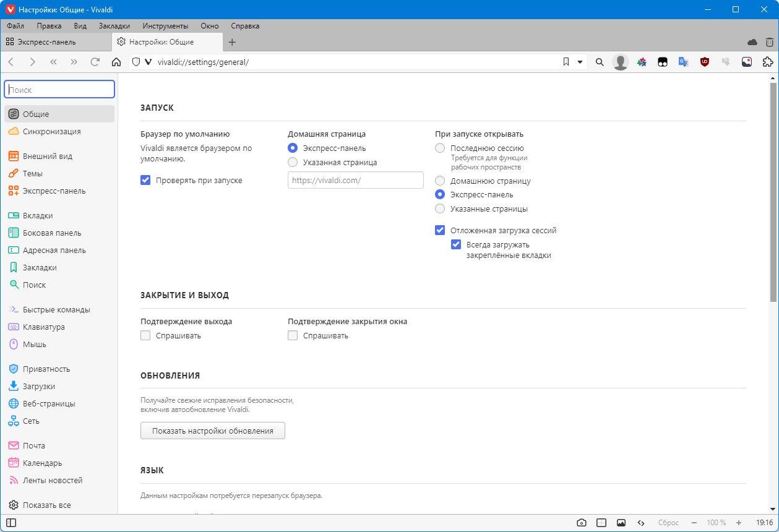This screenshot has height=532, width=779.
Task: Open the Инструменты menu
Action: (x=165, y=26)
